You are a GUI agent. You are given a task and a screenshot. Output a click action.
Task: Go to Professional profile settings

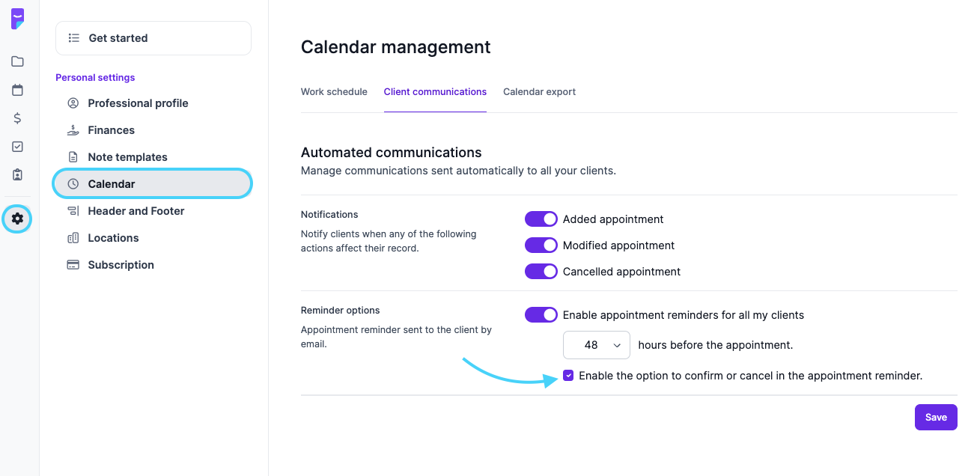click(138, 103)
